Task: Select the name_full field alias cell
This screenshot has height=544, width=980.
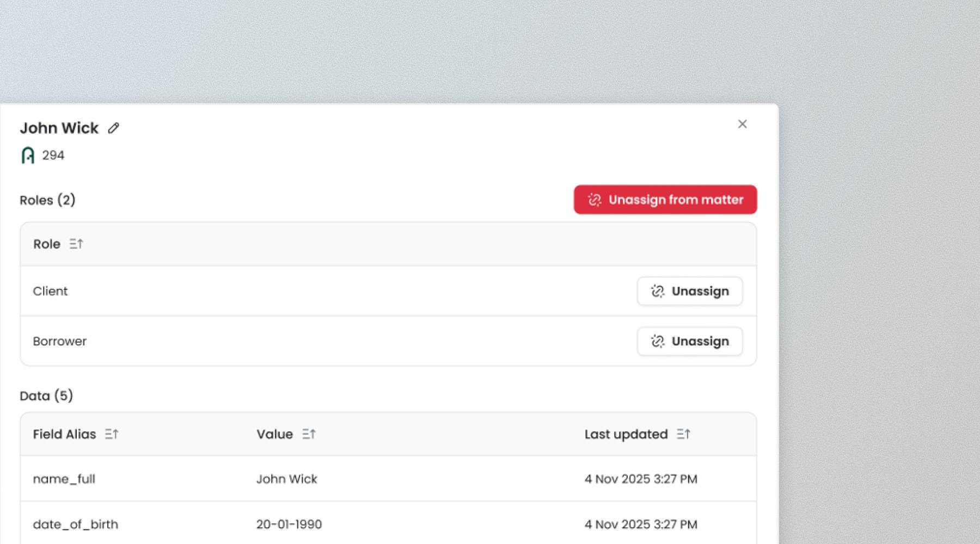Action: tap(64, 479)
